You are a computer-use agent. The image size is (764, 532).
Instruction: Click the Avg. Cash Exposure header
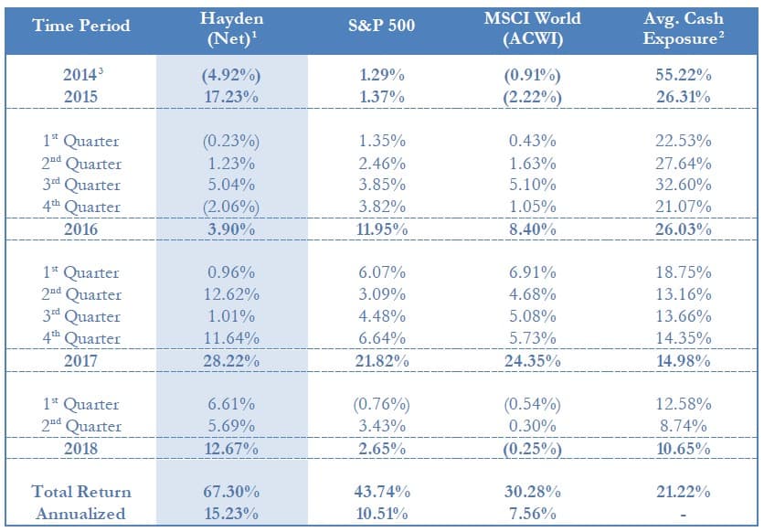click(x=679, y=26)
